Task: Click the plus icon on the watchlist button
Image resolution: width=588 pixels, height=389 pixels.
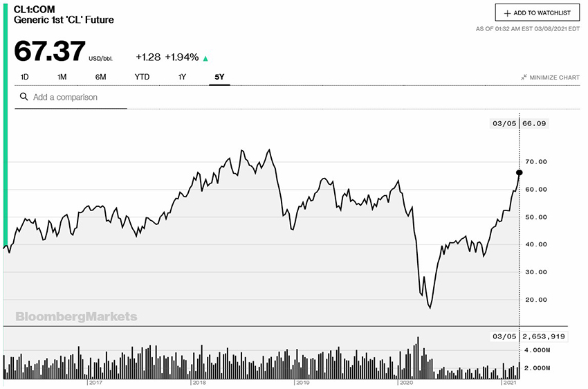Action: tap(507, 13)
